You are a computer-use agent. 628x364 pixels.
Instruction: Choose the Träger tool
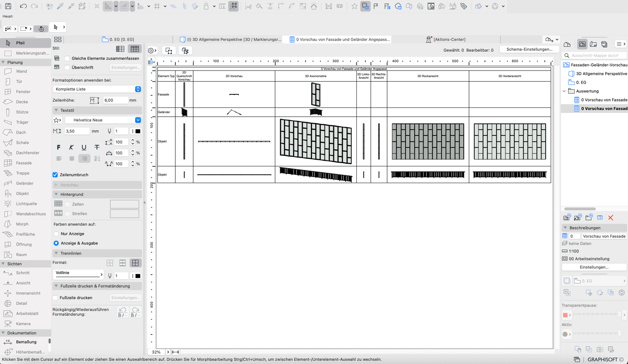tap(25, 122)
